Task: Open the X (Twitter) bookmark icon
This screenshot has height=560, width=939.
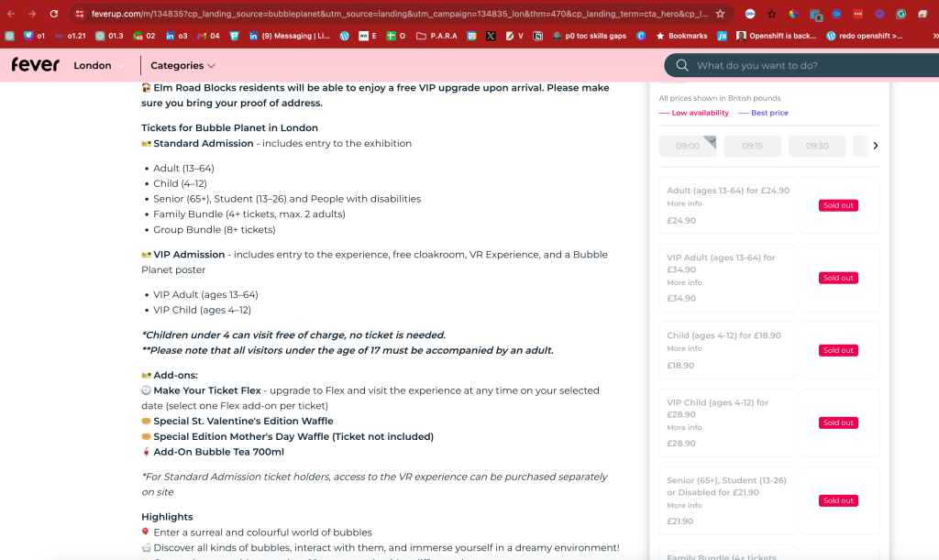Action: coord(491,36)
